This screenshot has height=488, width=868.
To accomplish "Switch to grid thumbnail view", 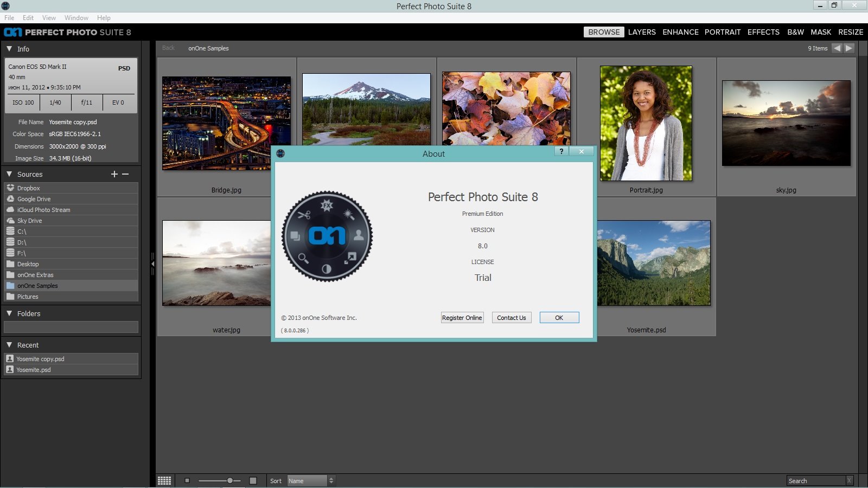I will coord(164,481).
